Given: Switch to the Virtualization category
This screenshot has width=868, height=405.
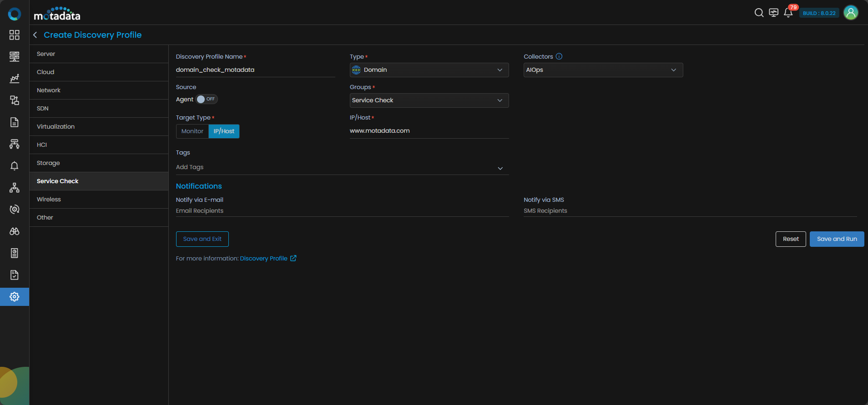Looking at the screenshot, I should pyautogui.click(x=56, y=127).
